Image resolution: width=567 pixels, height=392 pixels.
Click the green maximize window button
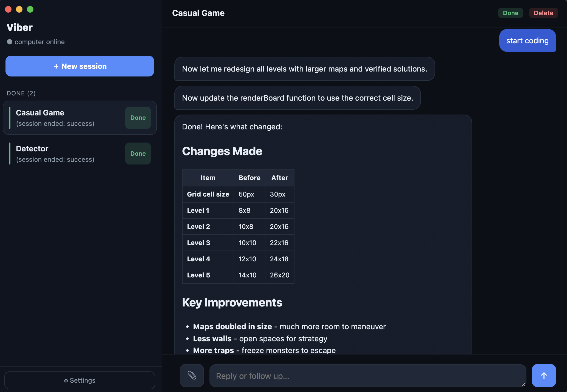(x=30, y=9)
